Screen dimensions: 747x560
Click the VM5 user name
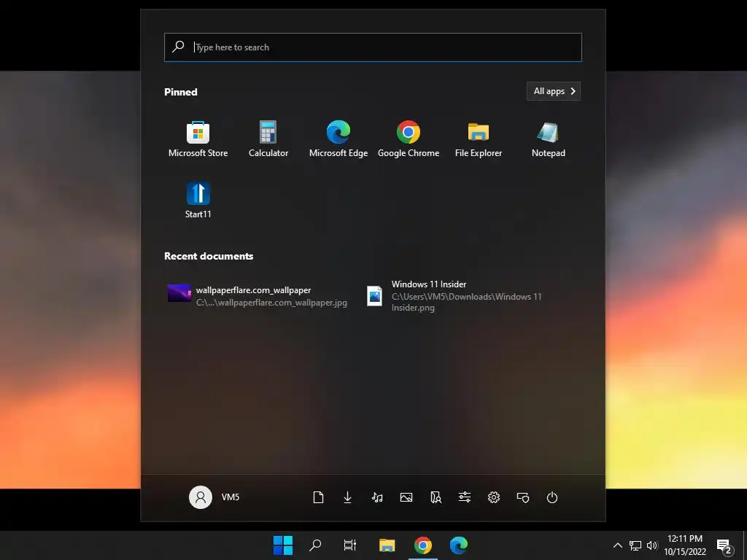tap(231, 497)
